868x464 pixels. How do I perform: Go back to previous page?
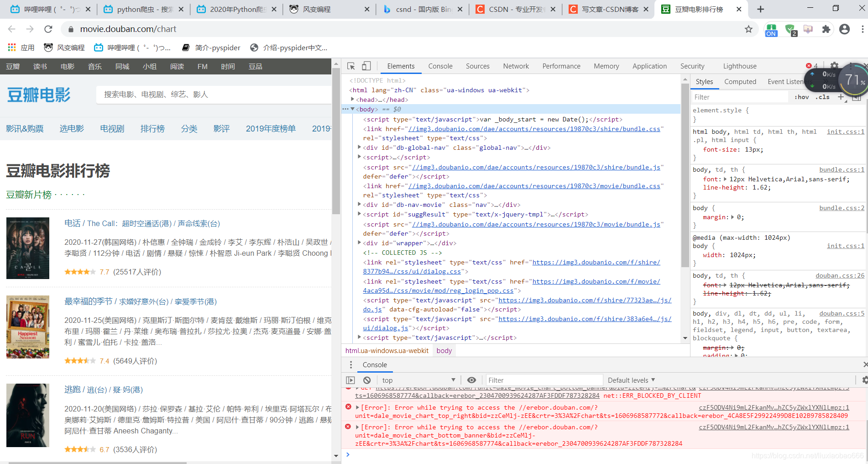click(12, 29)
